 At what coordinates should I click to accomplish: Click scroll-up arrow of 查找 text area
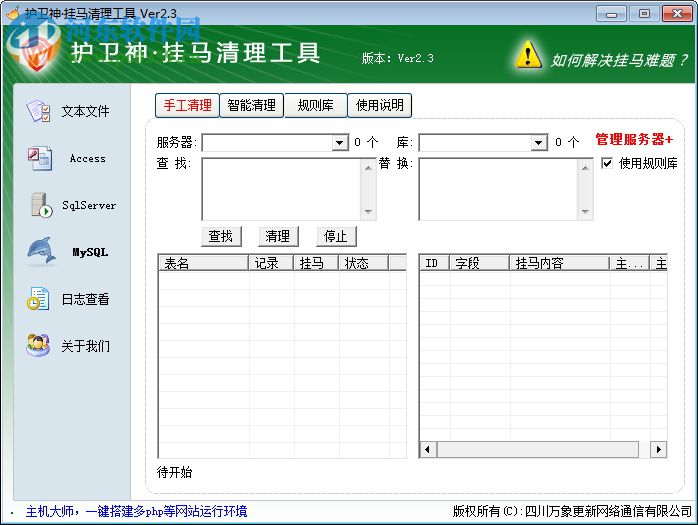pos(368,168)
